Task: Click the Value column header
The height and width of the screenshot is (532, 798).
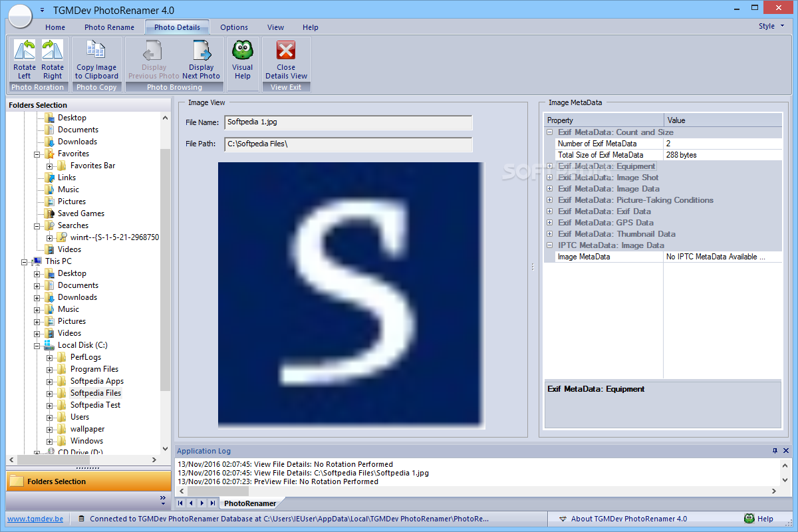Action: pos(723,120)
